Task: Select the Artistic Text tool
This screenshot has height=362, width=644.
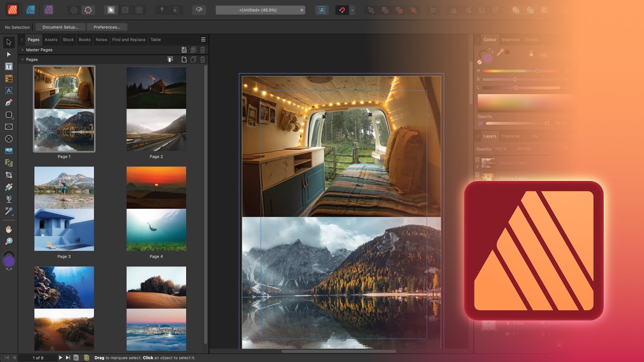Action: coord(9,90)
